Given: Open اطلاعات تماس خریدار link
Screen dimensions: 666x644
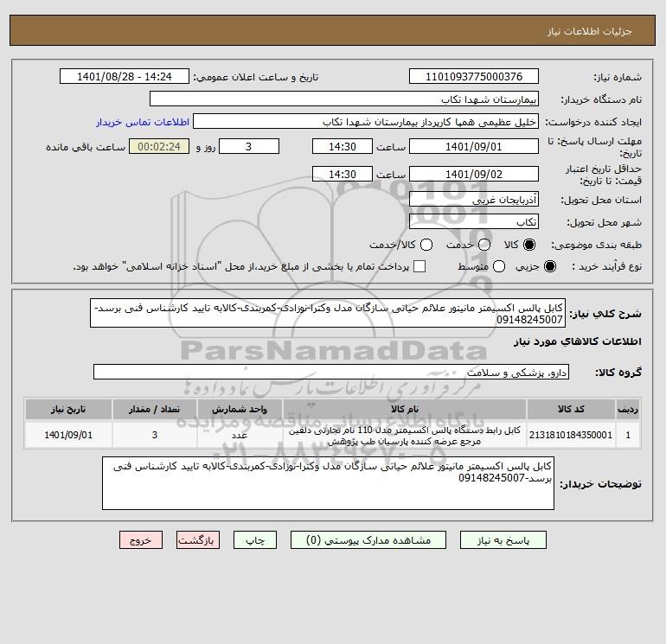Looking at the screenshot, I should [143, 122].
